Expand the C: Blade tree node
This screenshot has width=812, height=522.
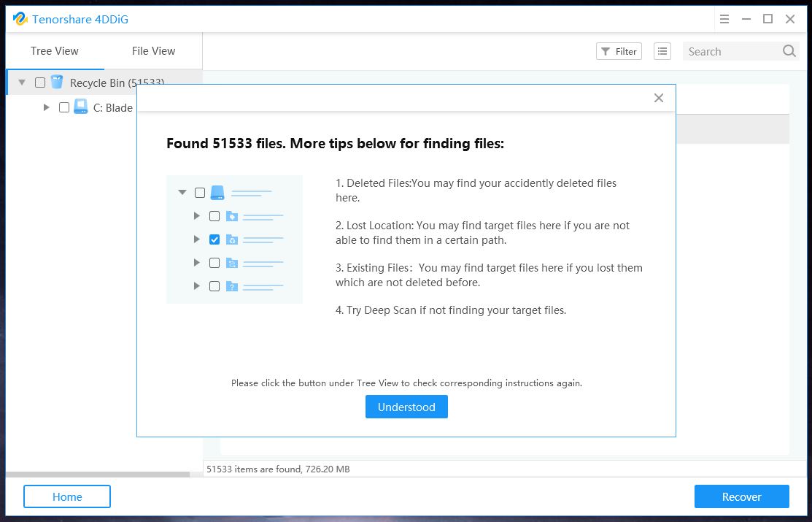point(46,107)
